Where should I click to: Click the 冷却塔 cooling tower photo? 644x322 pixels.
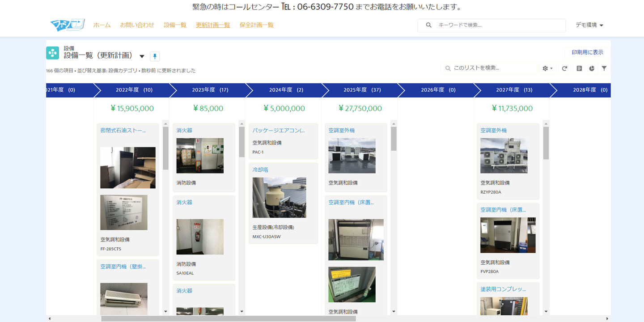[x=280, y=198]
